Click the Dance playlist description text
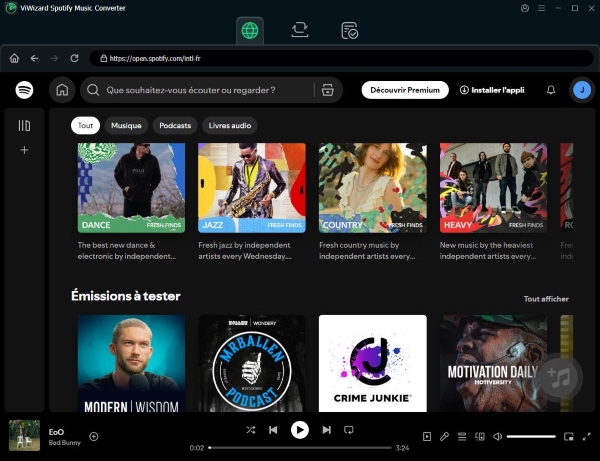 [127, 251]
